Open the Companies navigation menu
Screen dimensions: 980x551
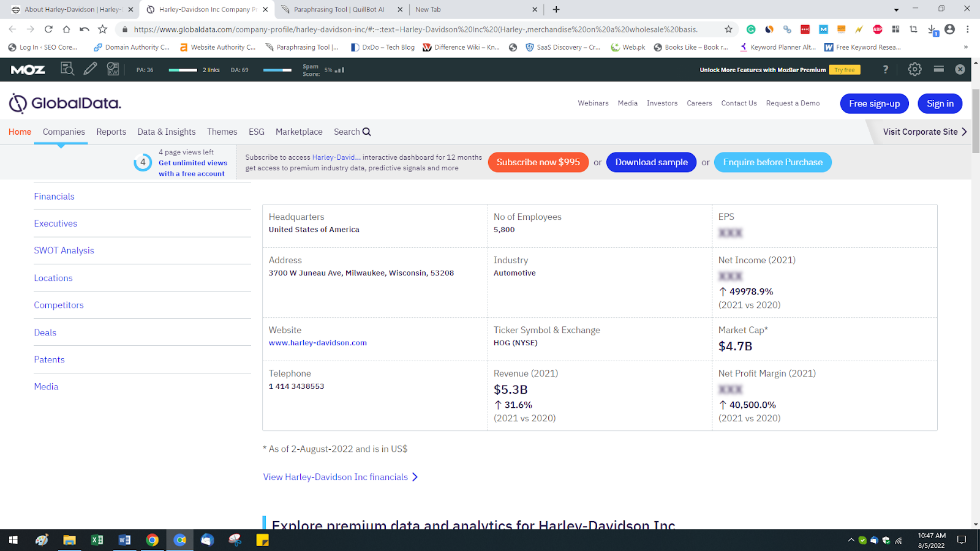(64, 132)
